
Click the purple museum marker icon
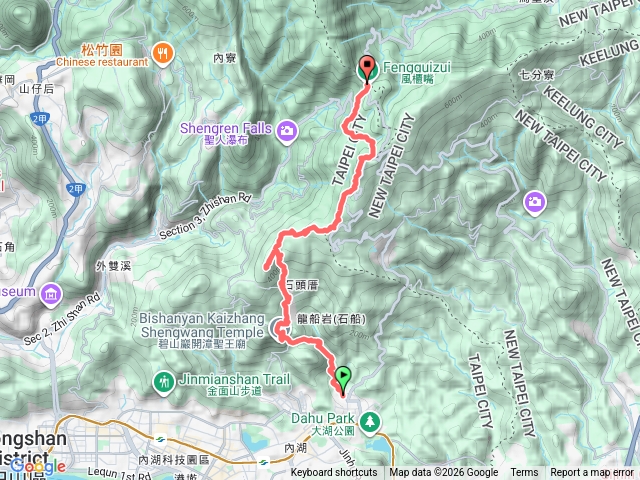tap(51, 295)
